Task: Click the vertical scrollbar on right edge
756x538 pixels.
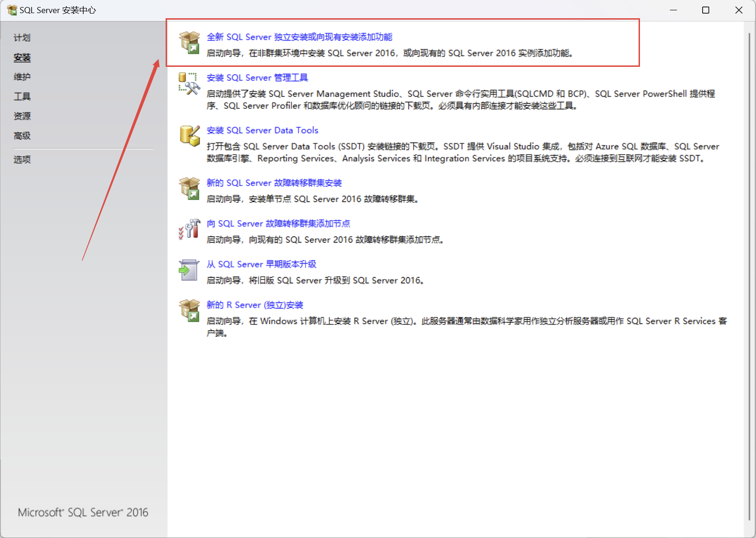Action: click(749, 276)
